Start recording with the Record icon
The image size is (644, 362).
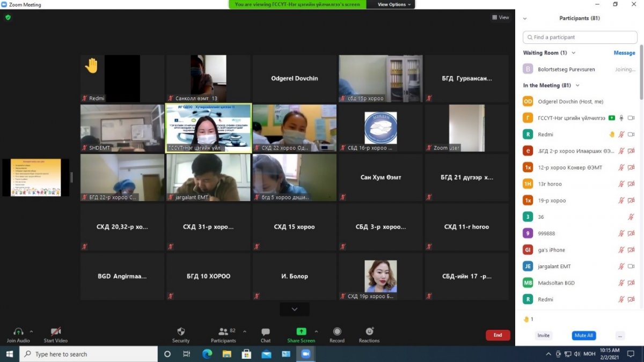337,331
